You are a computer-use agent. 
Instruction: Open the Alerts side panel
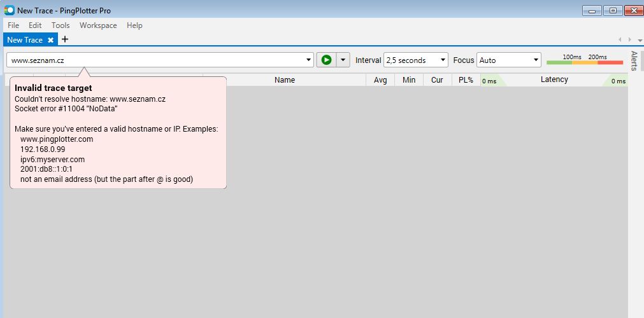click(x=634, y=60)
